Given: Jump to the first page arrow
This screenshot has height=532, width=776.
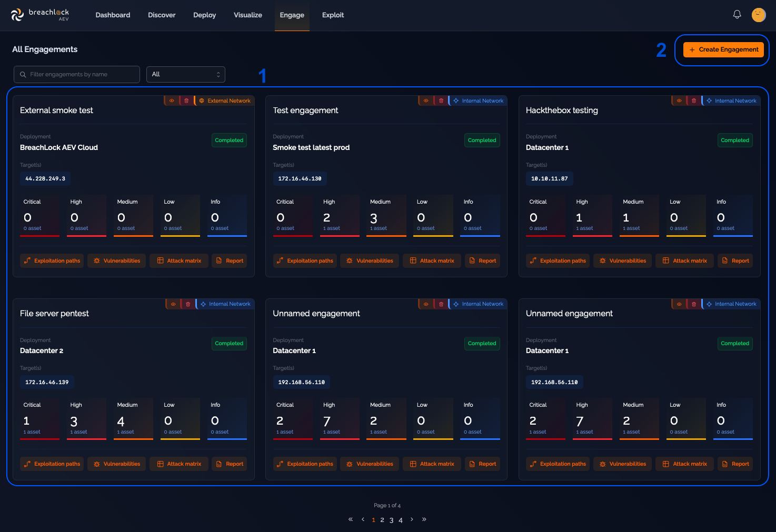Looking at the screenshot, I should click(351, 519).
